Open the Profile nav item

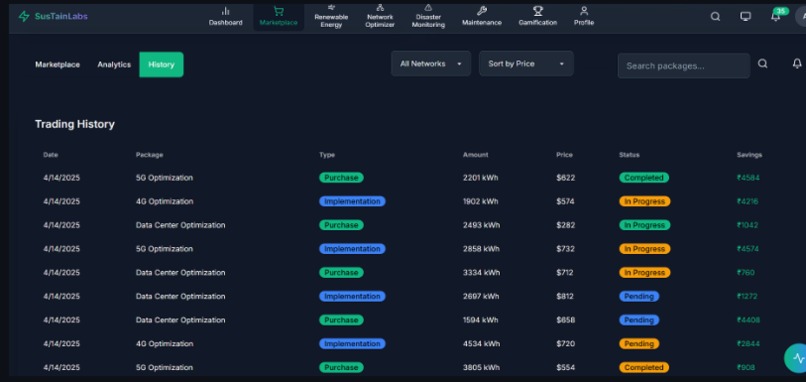[x=584, y=16]
